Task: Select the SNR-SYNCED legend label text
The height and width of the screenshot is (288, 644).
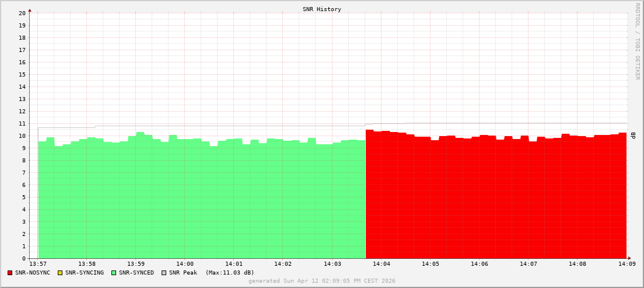Action: point(136,273)
